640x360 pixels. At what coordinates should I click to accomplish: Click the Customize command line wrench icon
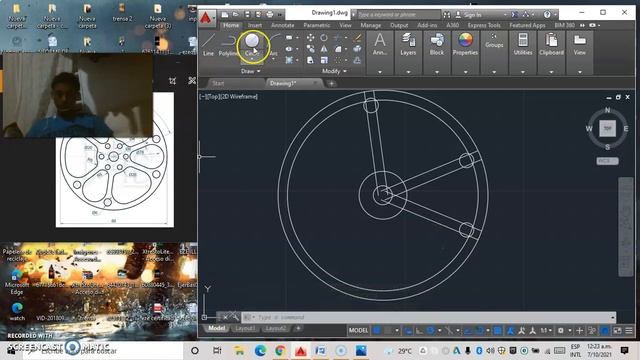[234, 316]
